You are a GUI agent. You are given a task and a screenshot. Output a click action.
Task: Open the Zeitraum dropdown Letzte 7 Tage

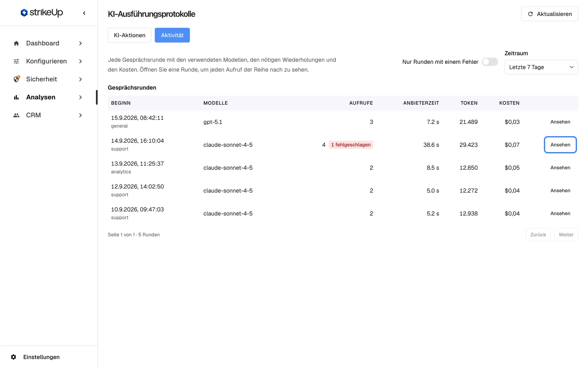tap(541, 67)
